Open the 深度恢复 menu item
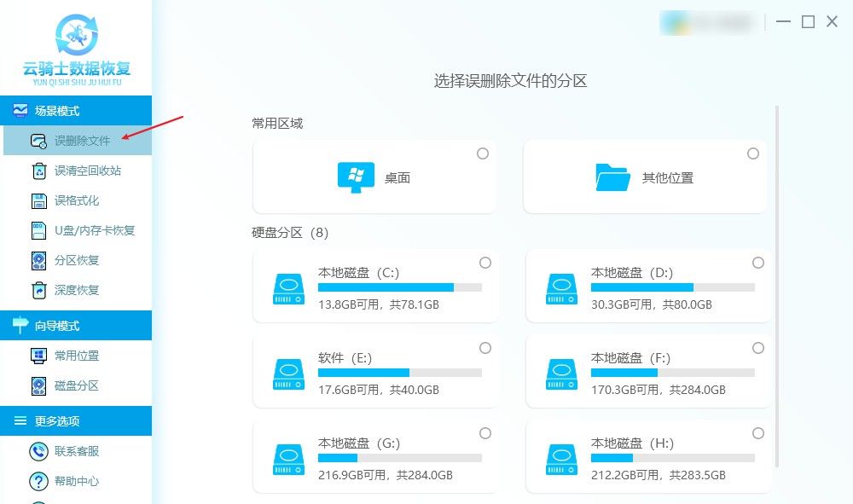 coord(78,290)
